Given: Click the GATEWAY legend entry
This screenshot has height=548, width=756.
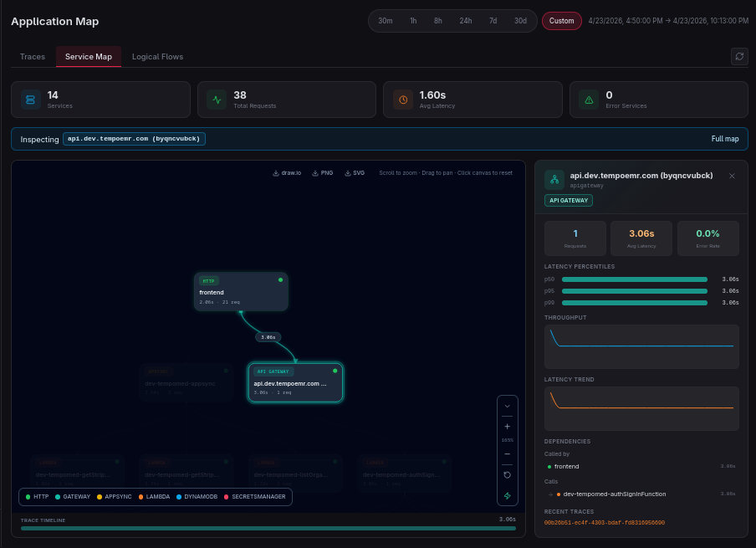Looking at the screenshot, I should (x=73, y=497).
